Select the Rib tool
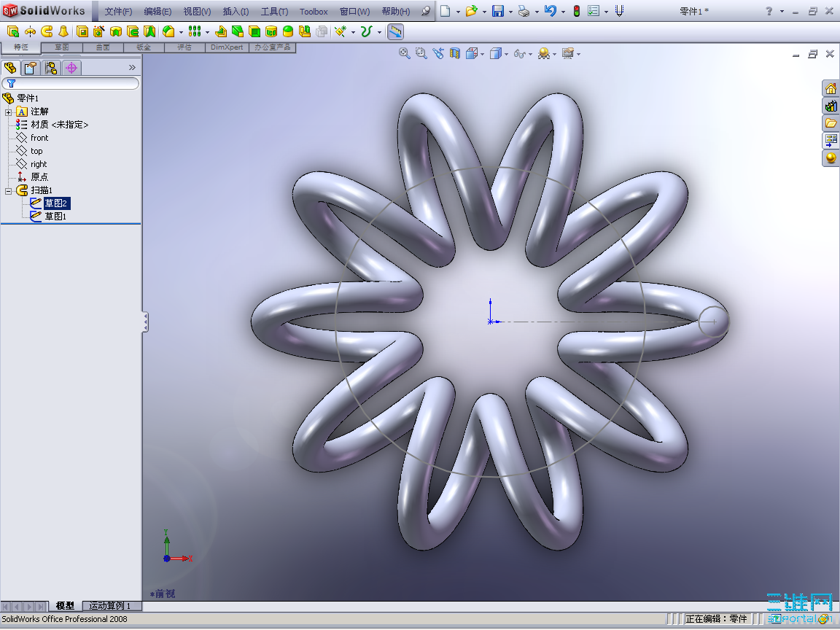Screen dimensions: 840x630 221,31
